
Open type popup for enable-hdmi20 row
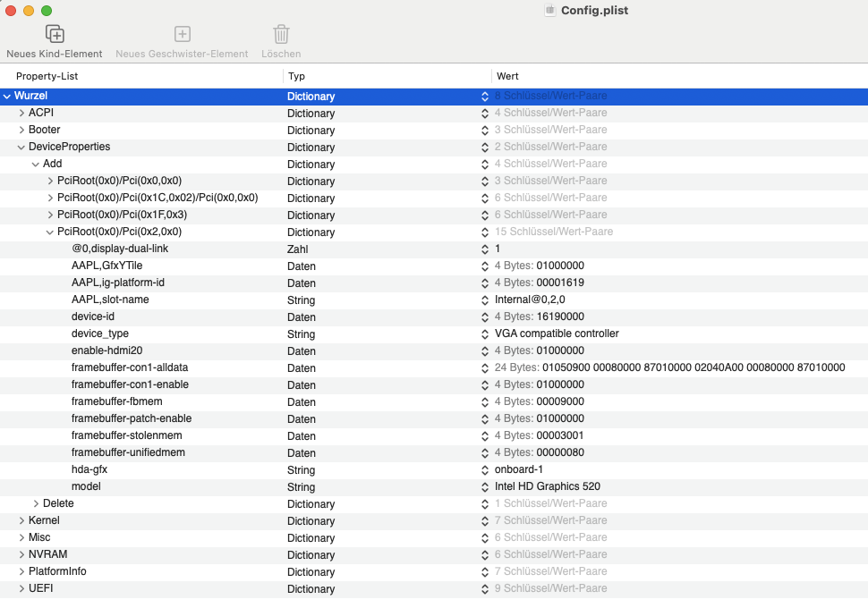tap(485, 351)
